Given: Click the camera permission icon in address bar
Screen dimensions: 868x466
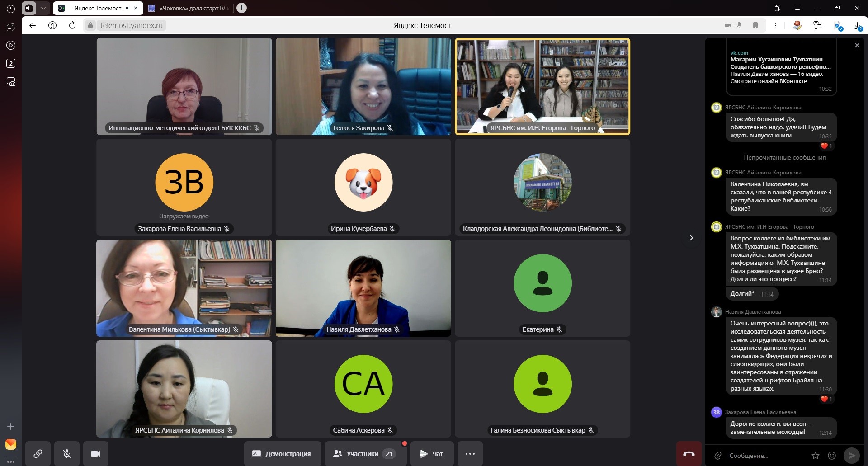Looking at the screenshot, I should tap(728, 25).
